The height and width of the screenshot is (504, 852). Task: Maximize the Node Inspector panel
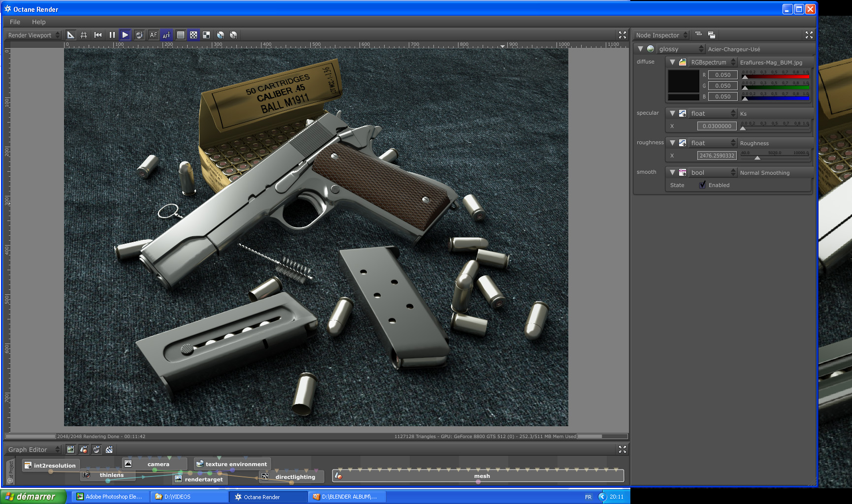tap(809, 35)
